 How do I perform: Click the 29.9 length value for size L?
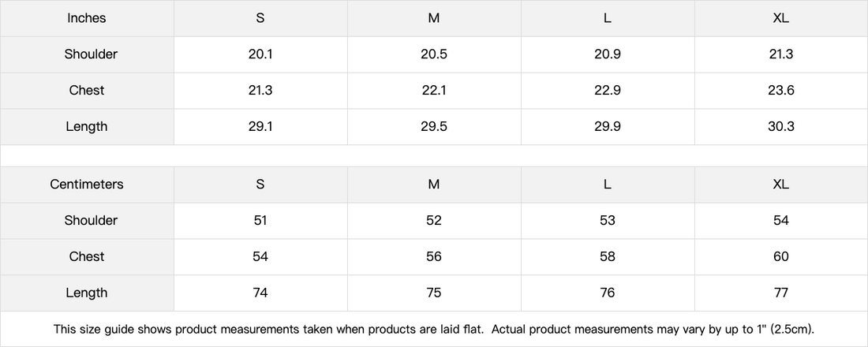[x=608, y=127]
